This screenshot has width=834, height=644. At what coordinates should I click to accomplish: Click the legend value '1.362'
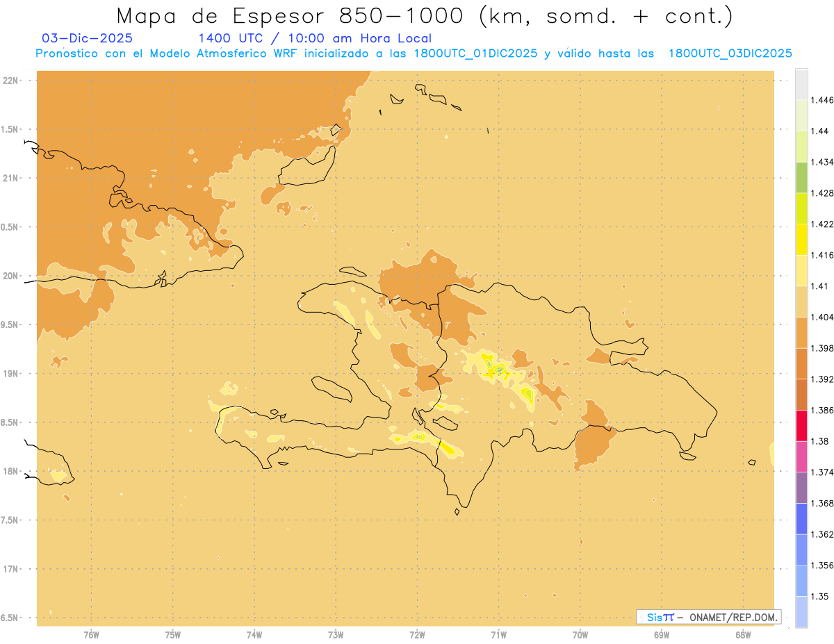click(822, 534)
